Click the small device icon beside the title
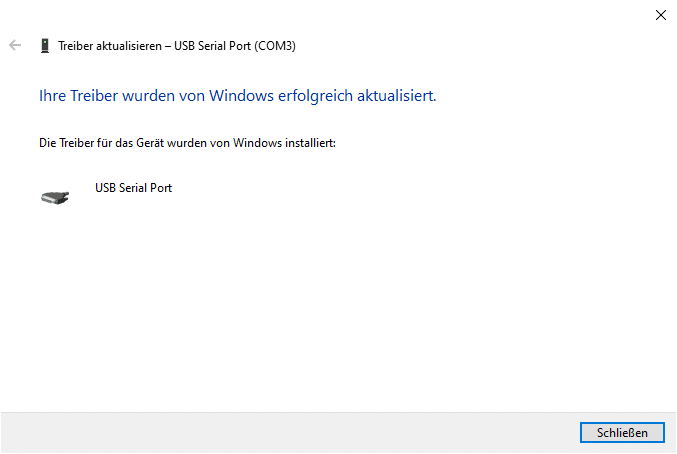Image resolution: width=677 pixels, height=454 pixels. [45, 45]
